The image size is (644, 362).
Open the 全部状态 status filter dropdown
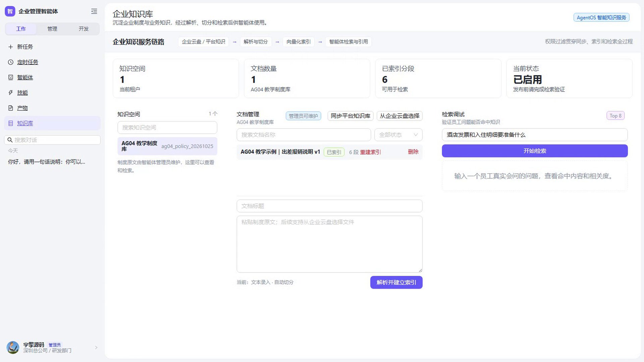point(398,135)
